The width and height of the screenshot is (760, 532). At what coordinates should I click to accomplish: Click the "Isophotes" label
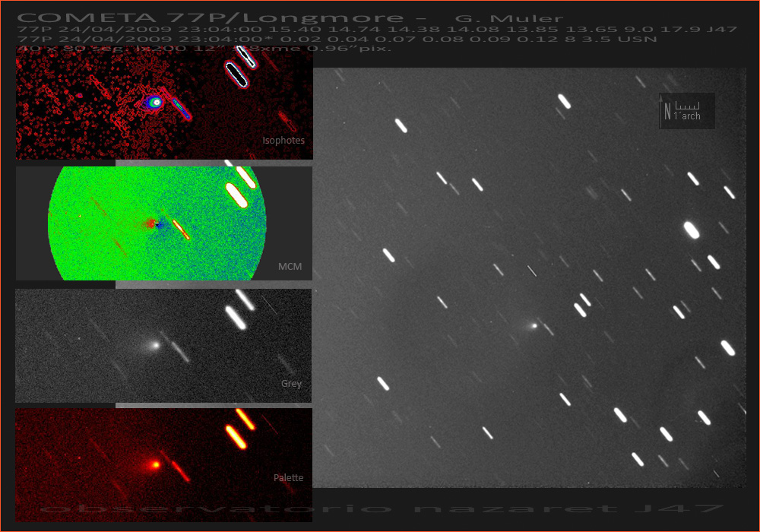click(x=283, y=141)
